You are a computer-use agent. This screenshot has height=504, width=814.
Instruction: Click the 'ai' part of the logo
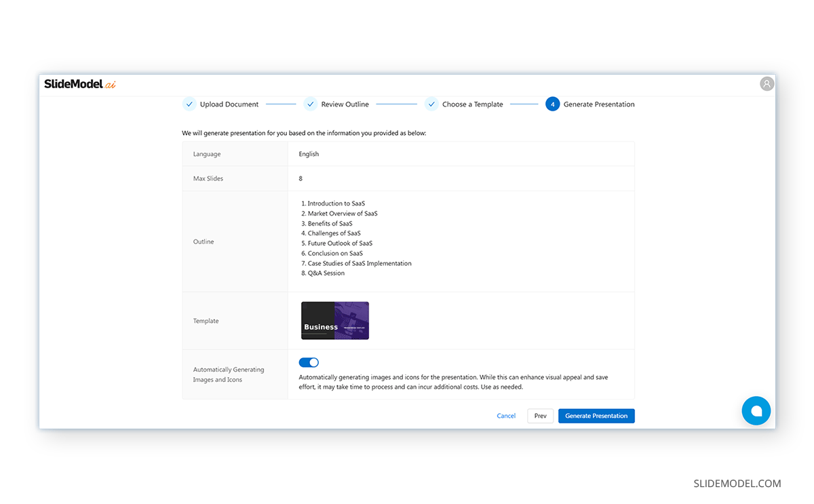(110, 84)
